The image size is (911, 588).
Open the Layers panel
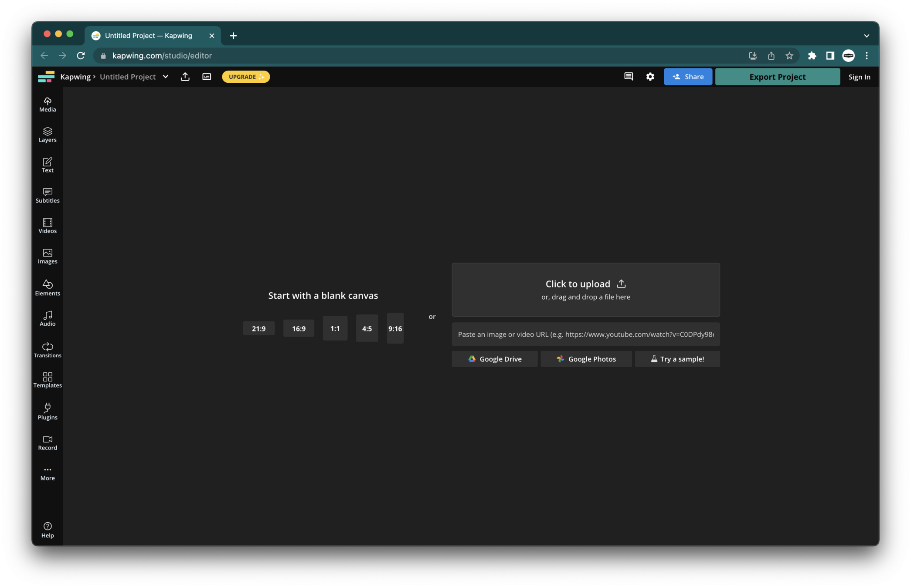(x=48, y=135)
